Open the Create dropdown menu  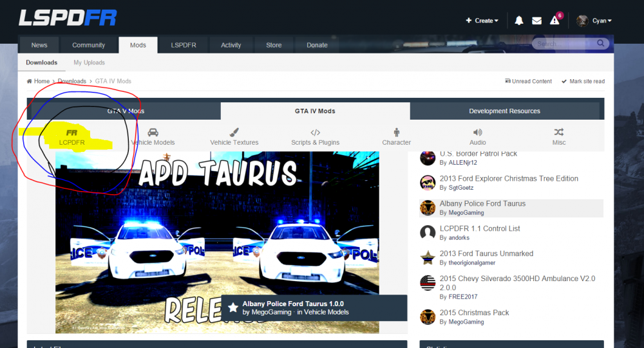pos(482,21)
